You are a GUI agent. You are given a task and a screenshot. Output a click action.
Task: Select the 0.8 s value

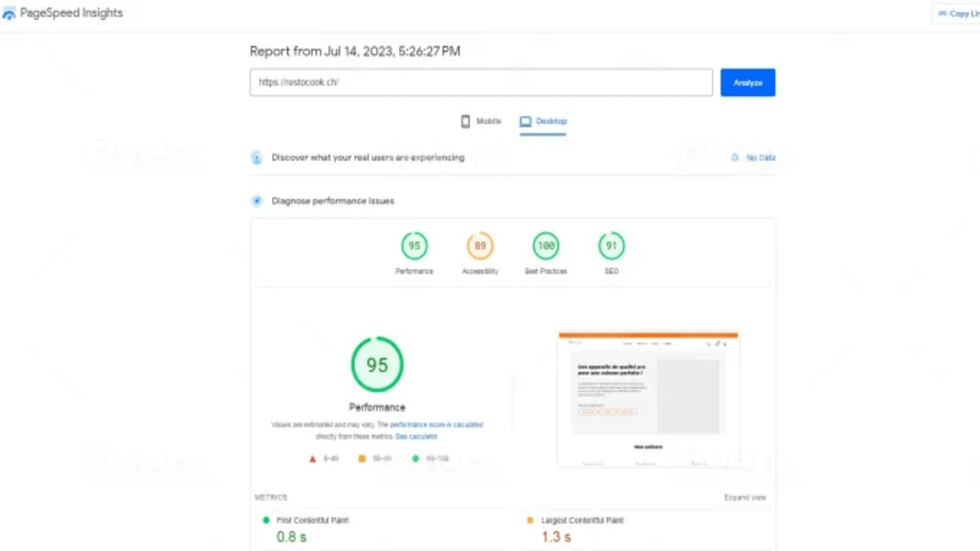pyautogui.click(x=292, y=537)
